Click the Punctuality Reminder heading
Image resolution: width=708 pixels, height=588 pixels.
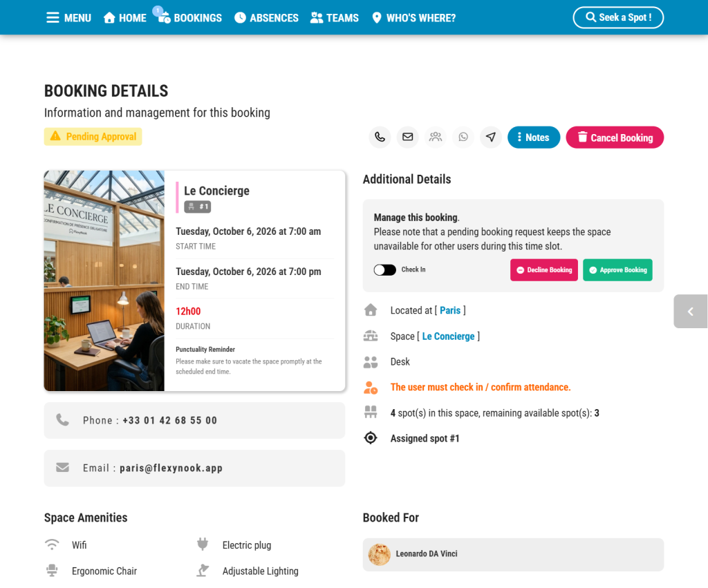click(x=205, y=350)
